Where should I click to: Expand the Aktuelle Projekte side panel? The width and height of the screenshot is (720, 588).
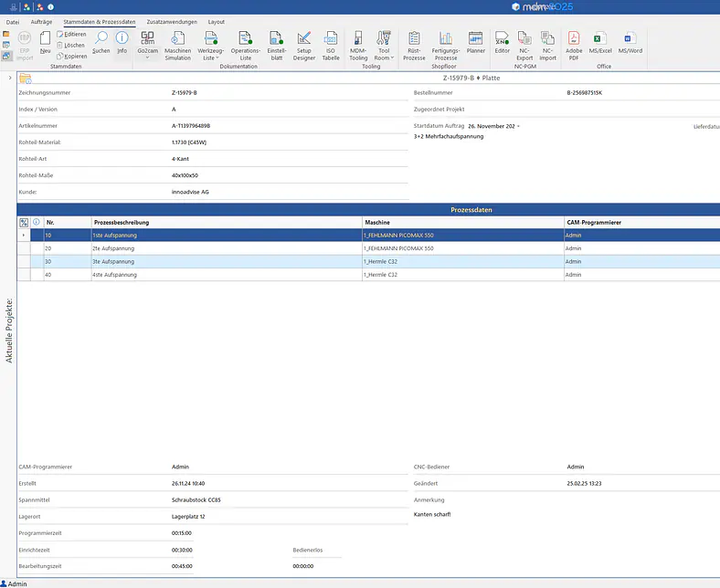[9, 78]
